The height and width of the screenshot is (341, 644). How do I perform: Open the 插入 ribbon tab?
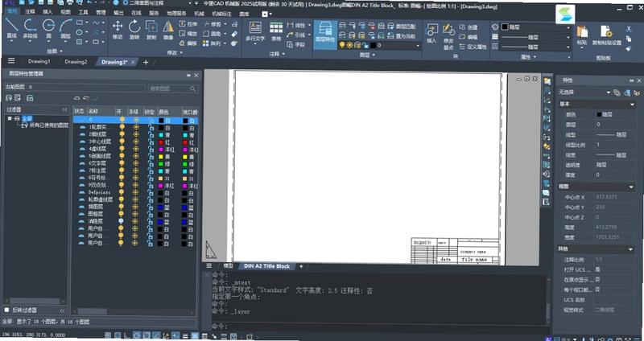47,12
